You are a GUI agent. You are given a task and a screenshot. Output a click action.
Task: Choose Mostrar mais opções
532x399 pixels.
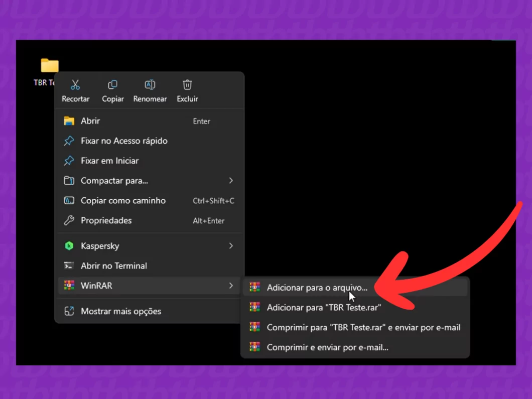point(149,311)
